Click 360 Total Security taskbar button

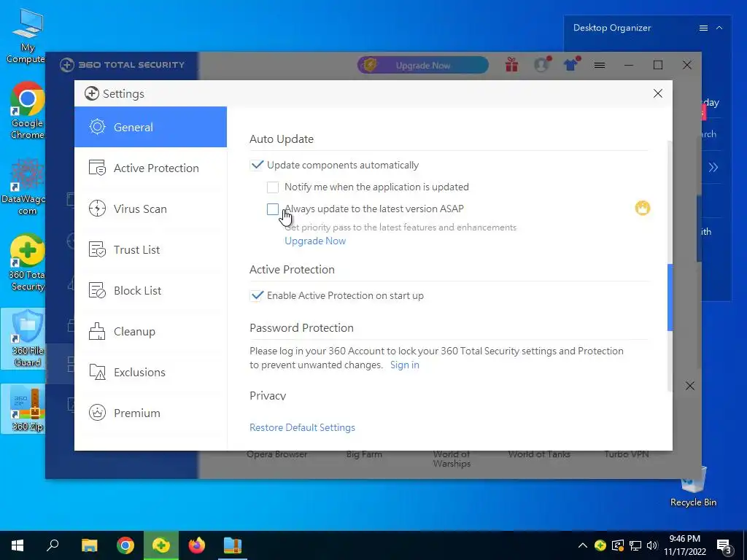click(161, 545)
